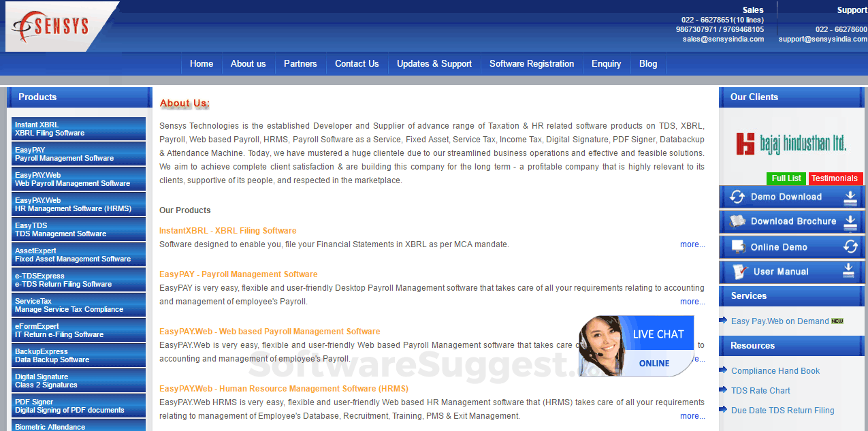The width and height of the screenshot is (868, 431).
Task: Click the User Manual button label
Action: pyautogui.click(x=781, y=272)
